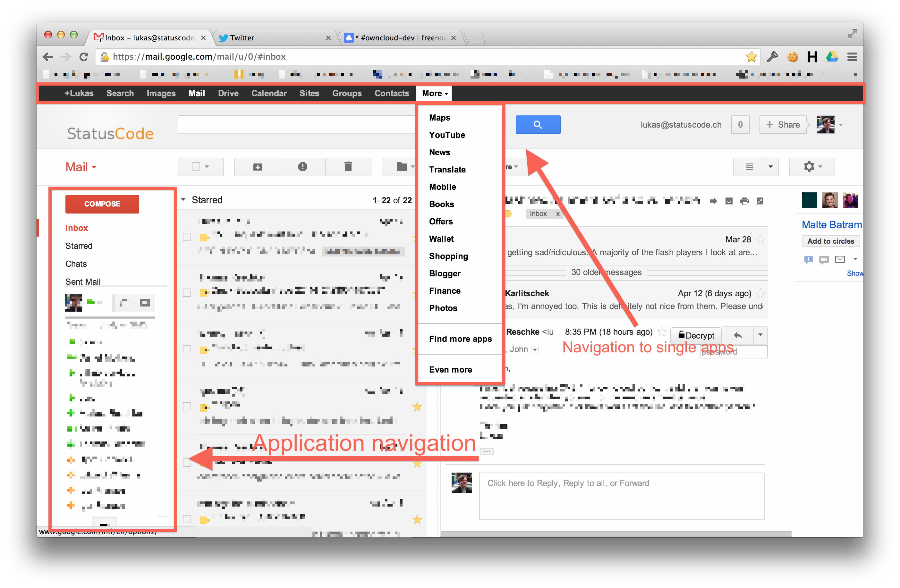This screenshot has height=588, width=900.
Task: Open the Mail dropdown under the StatusCode logo
Action: 81,167
